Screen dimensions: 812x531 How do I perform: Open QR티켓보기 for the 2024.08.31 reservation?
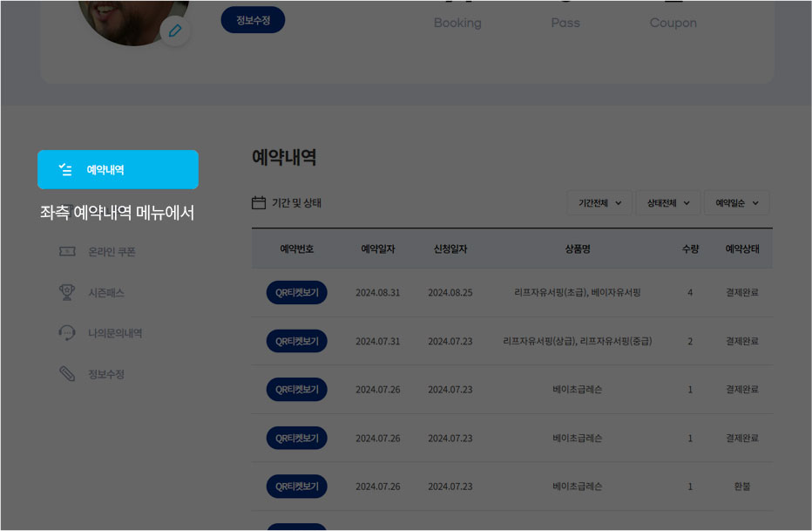click(296, 292)
